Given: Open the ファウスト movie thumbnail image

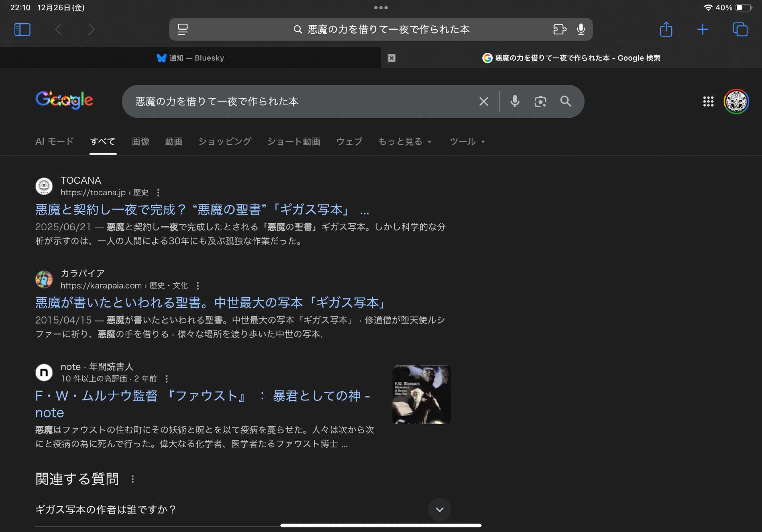Looking at the screenshot, I should point(421,395).
